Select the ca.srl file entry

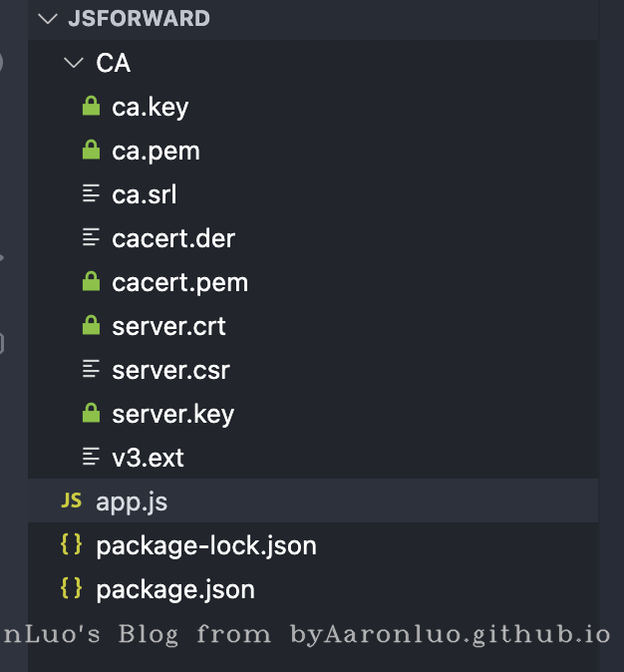point(145,194)
